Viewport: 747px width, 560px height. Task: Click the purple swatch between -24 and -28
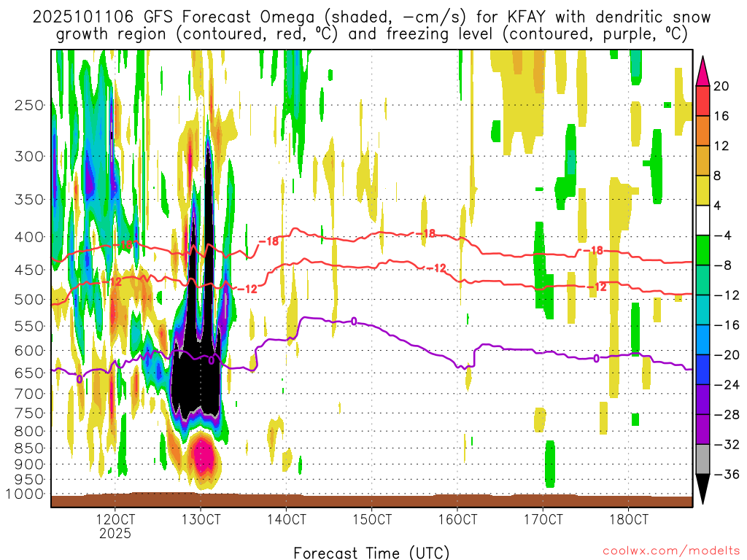703,400
